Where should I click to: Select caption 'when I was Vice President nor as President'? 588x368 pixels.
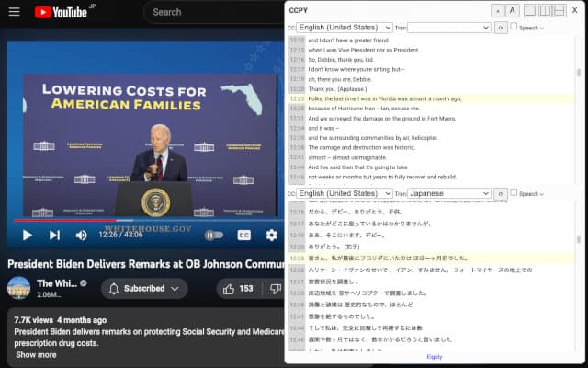point(364,50)
